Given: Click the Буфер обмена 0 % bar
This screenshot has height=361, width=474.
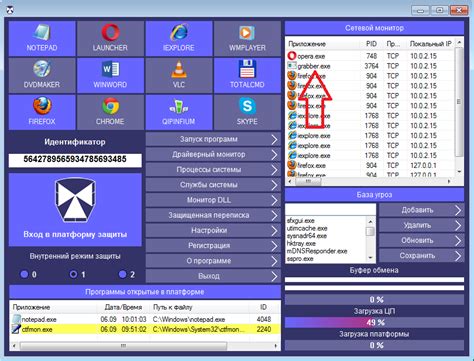Looking at the screenshot, I should tap(374, 299).
